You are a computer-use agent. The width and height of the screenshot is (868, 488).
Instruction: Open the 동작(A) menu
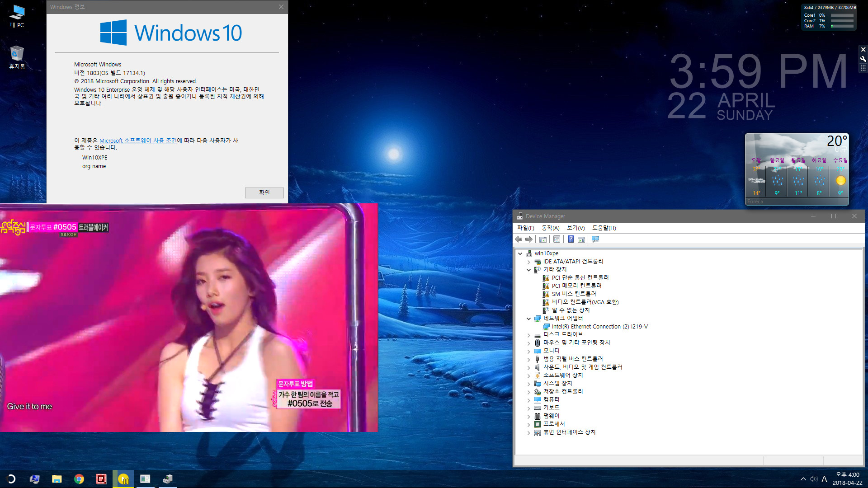[550, 228]
